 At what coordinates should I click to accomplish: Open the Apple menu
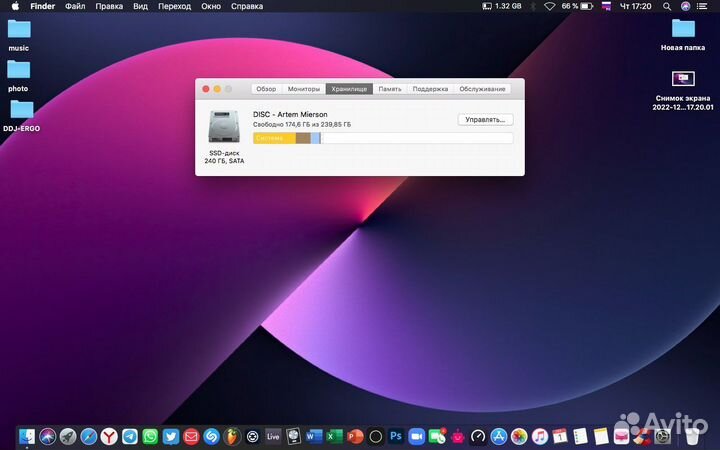pos(15,6)
